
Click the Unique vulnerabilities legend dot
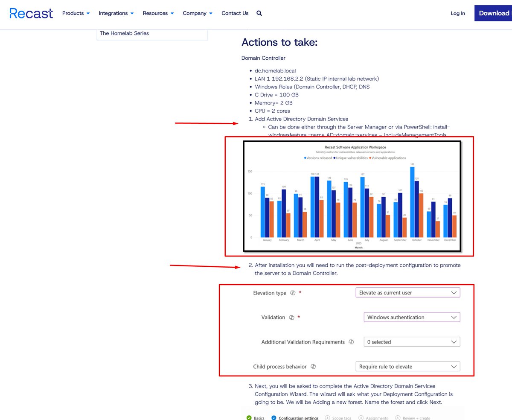click(x=335, y=158)
